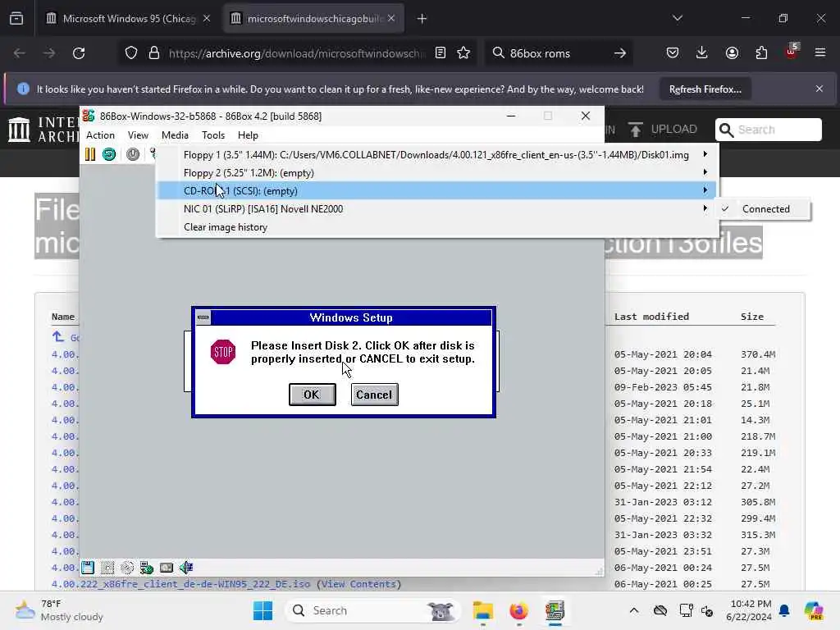The width and height of the screenshot is (840, 630).
Task: Open the Media menu in 86Box
Action: pyautogui.click(x=175, y=135)
